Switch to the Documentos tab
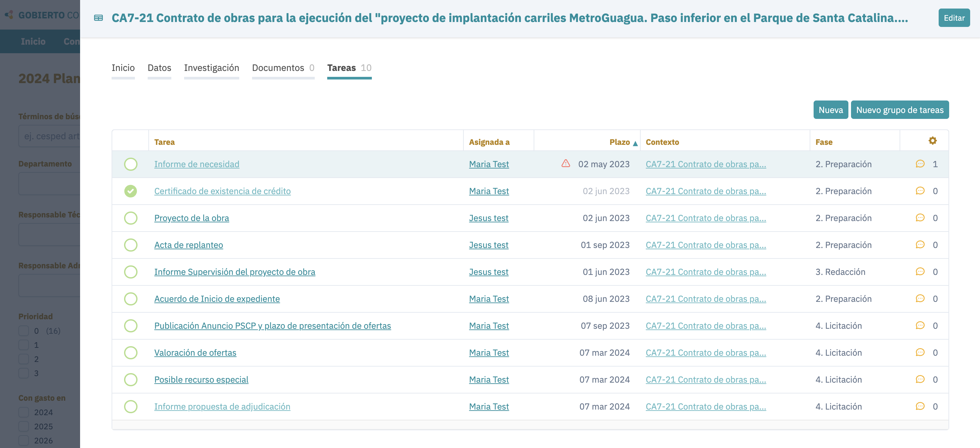Screen dimensions: 980x448 point(283,68)
